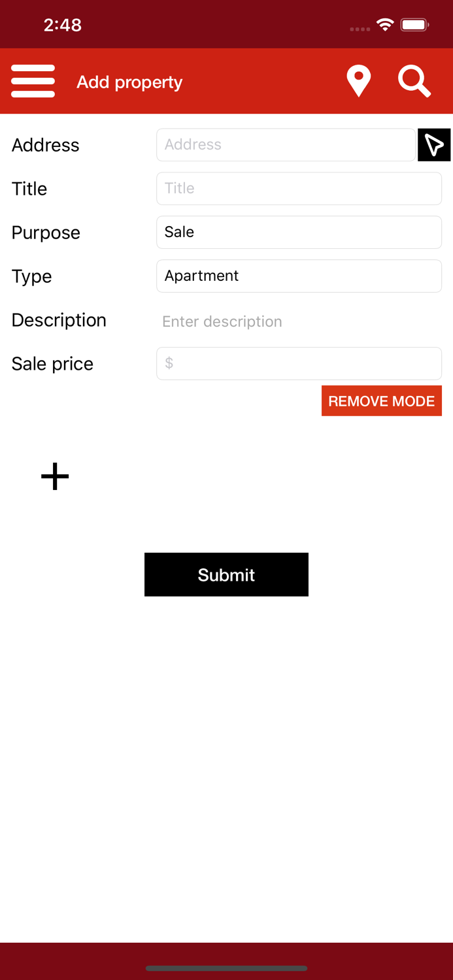Screen dimensions: 453x980
Task: Tap the map pin location icon
Action: pyautogui.click(x=359, y=81)
